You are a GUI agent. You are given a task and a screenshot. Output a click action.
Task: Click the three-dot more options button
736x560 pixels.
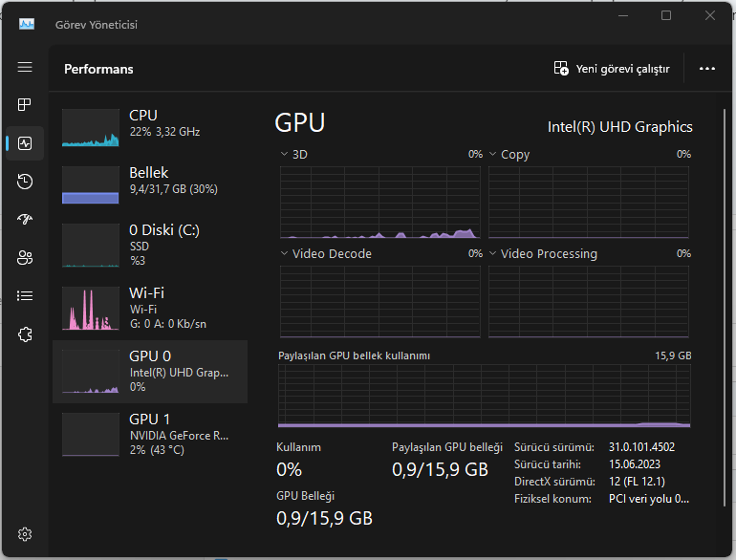pos(707,69)
